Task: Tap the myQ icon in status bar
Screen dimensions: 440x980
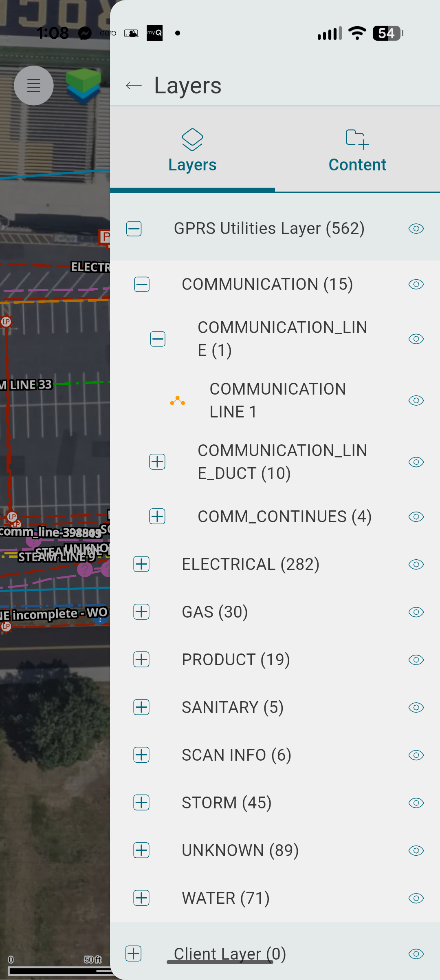Action: [154, 33]
